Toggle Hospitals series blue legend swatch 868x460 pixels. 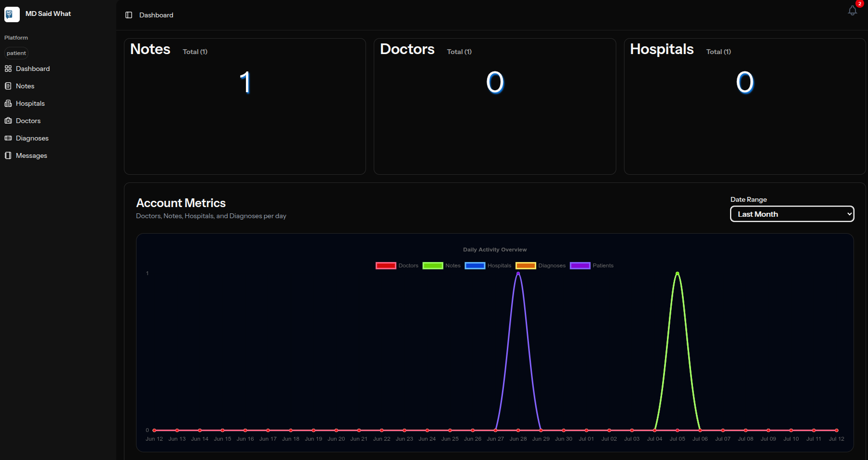tap(475, 265)
